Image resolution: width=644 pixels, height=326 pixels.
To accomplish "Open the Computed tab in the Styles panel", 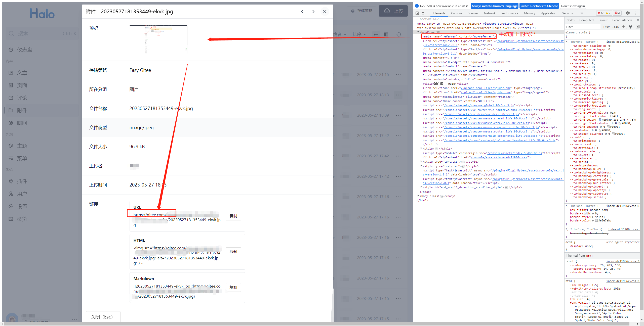I will tap(586, 20).
